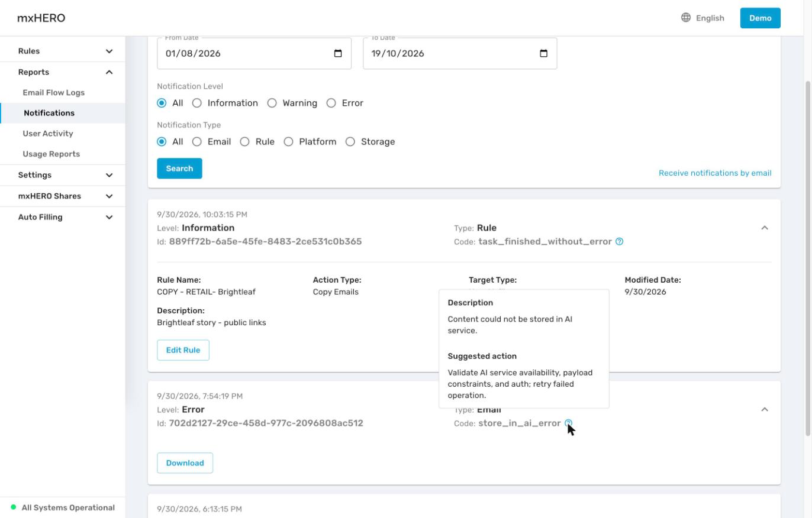Viewport: 812px width, 518px height.
Task: Expand the Settings sidebar section
Action: click(63, 175)
